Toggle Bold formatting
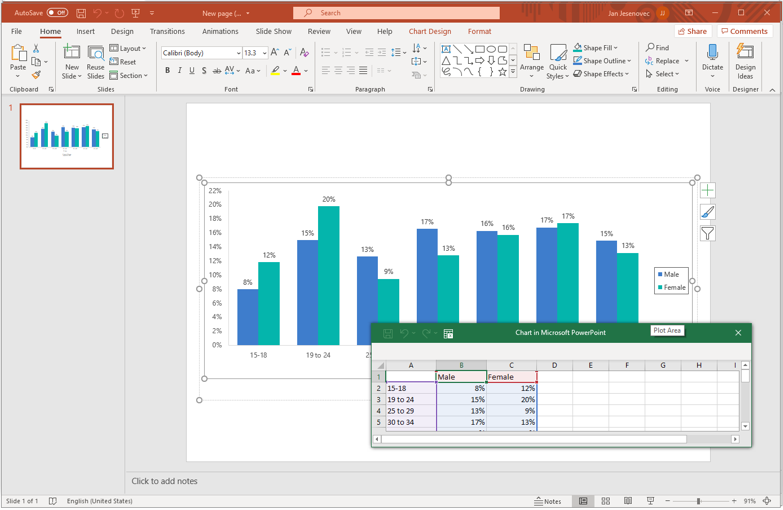The height and width of the screenshot is (510, 783). pyautogui.click(x=168, y=71)
